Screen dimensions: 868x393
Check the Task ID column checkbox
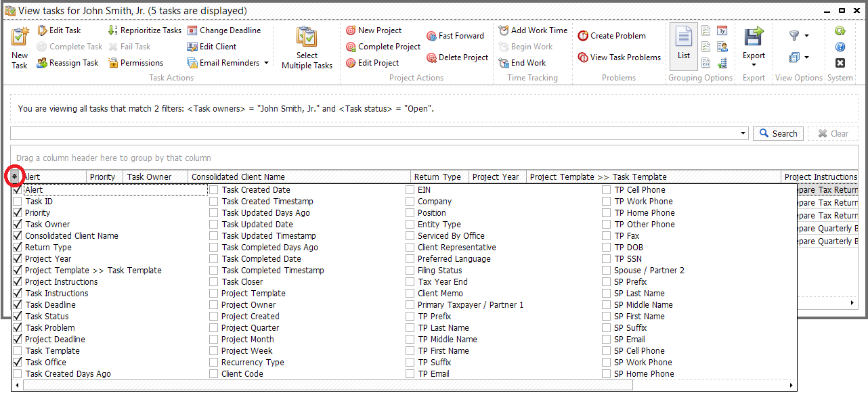[18, 202]
